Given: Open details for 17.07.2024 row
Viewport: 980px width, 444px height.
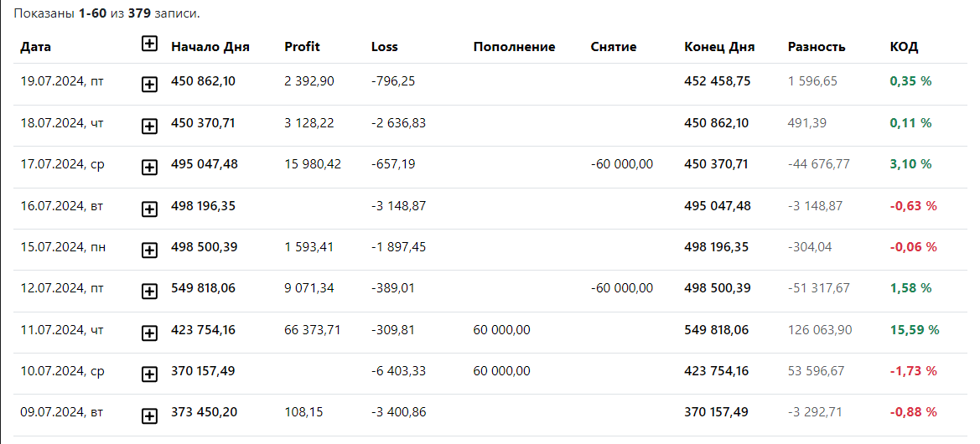Looking at the screenshot, I should (149, 168).
